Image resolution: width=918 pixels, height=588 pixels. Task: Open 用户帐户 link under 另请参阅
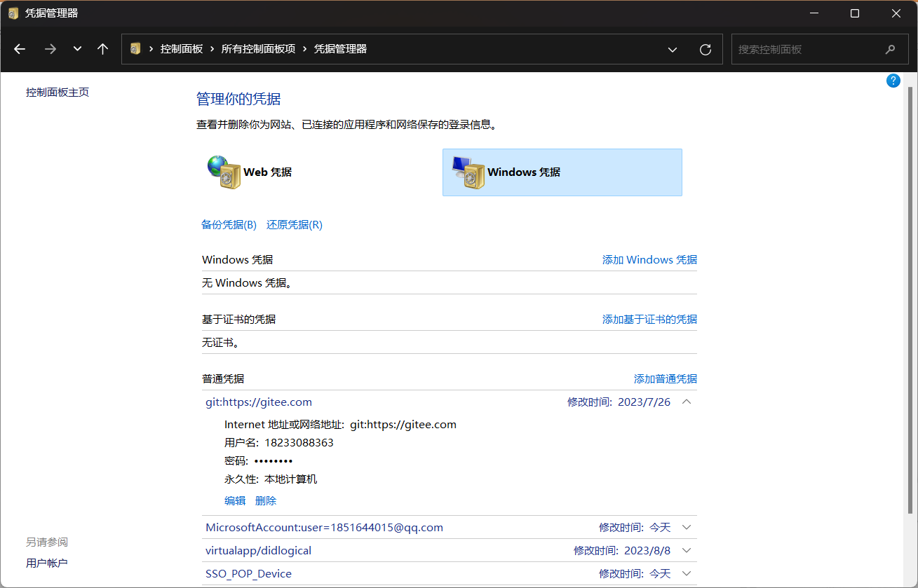[47, 563]
